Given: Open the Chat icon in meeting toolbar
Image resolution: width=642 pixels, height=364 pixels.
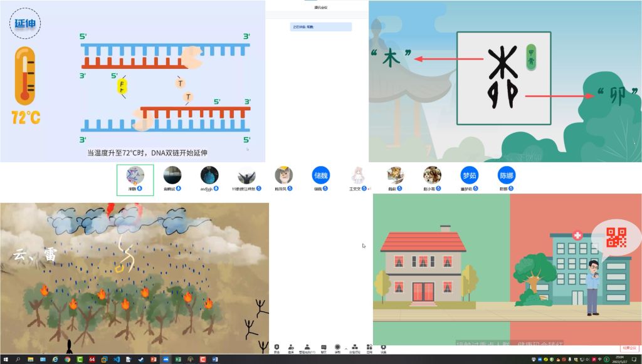Looking at the screenshot, I should [x=324, y=348].
